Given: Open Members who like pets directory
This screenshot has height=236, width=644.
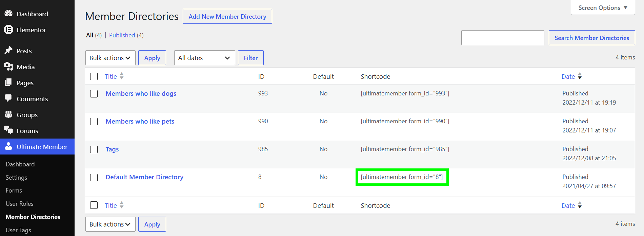Looking at the screenshot, I should click(x=140, y=122).
